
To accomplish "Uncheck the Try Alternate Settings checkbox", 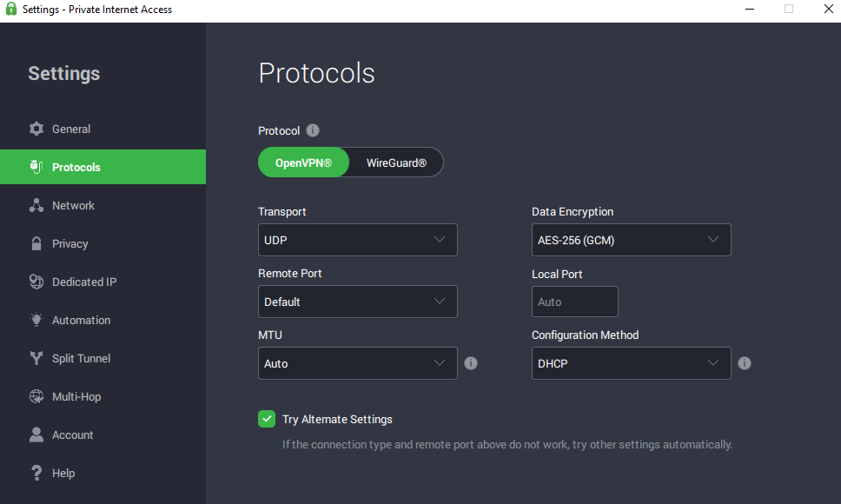I will click(267, 419).
